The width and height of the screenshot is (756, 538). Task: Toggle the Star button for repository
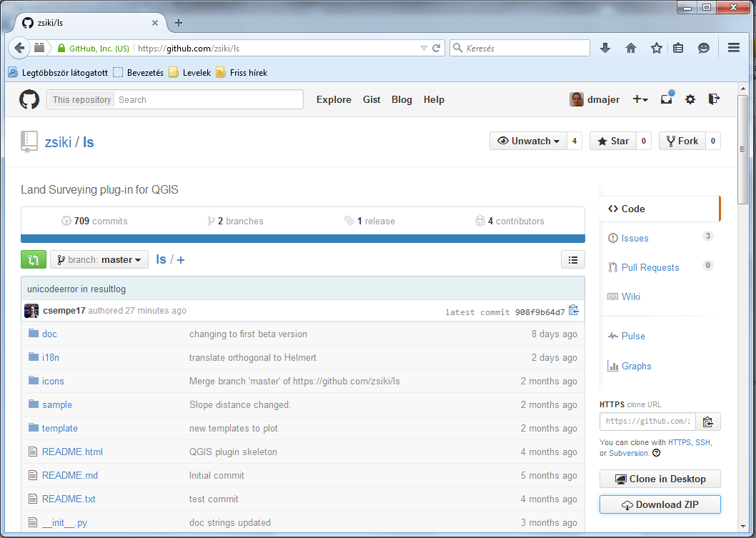click(613, 141)
